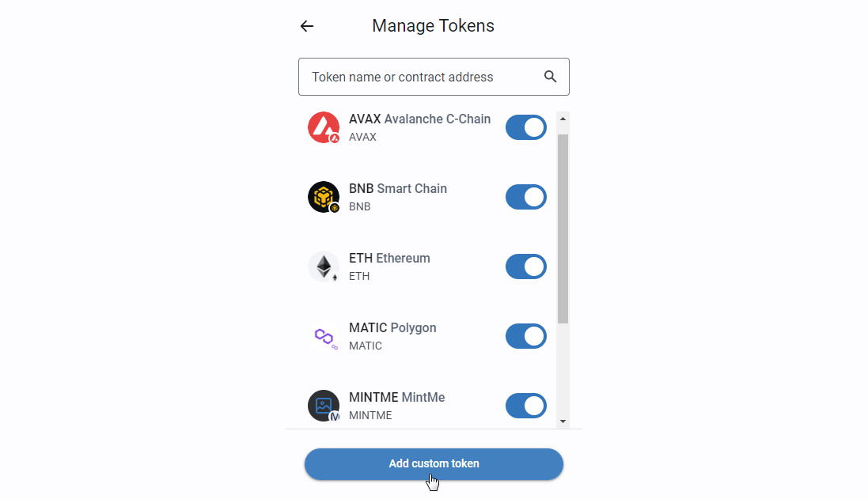Click the back arrow icon
This screenshot has width=868, height=499.
pyautogui.click(x=307, y=26)
